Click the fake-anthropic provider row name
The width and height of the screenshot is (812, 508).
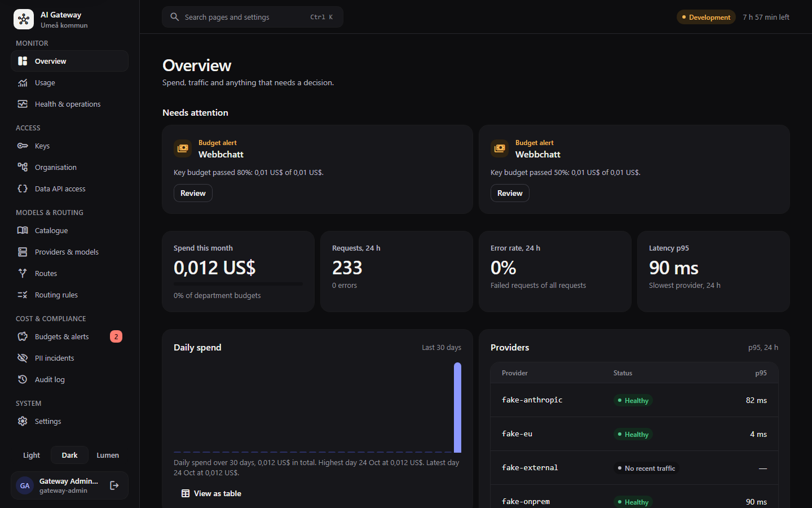point(532,400)
